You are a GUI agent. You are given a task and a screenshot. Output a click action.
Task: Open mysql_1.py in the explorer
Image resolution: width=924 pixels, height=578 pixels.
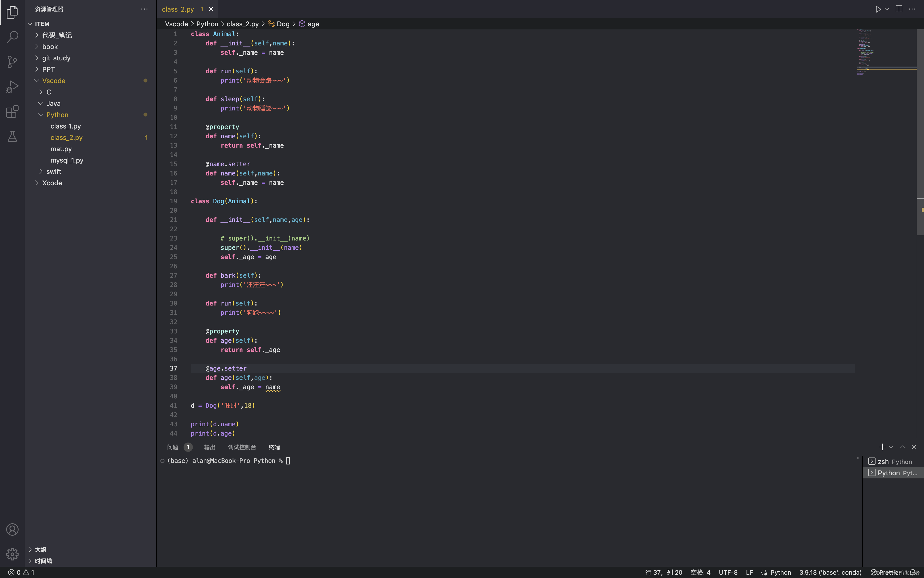pyautogui.click(x=90, y=160)
